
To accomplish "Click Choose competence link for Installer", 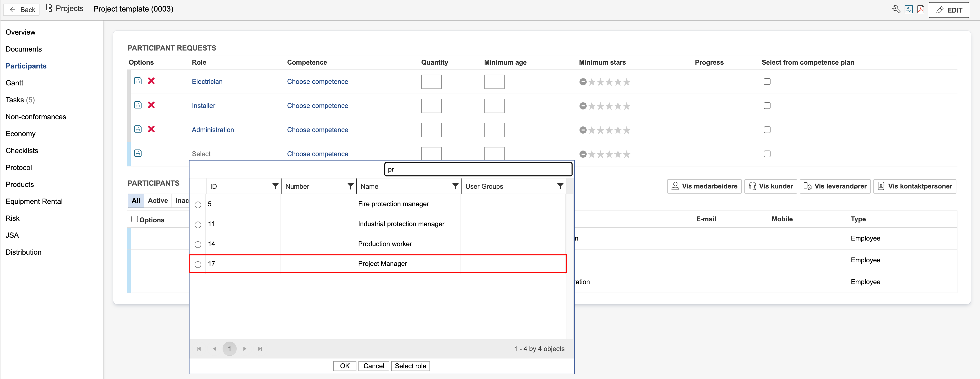I will pyautogui.click(x=317, y=106).
